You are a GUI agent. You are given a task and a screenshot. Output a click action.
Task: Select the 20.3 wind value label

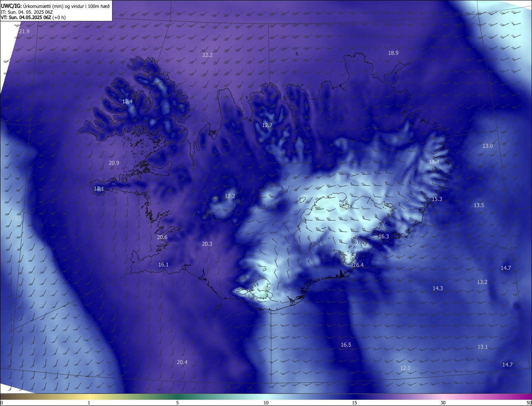[207, 244]
